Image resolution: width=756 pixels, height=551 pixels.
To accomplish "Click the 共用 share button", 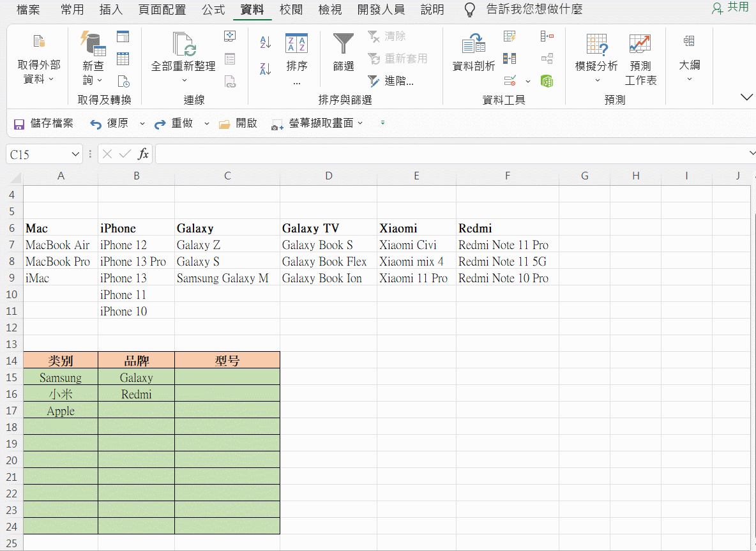I will [730, 8].
